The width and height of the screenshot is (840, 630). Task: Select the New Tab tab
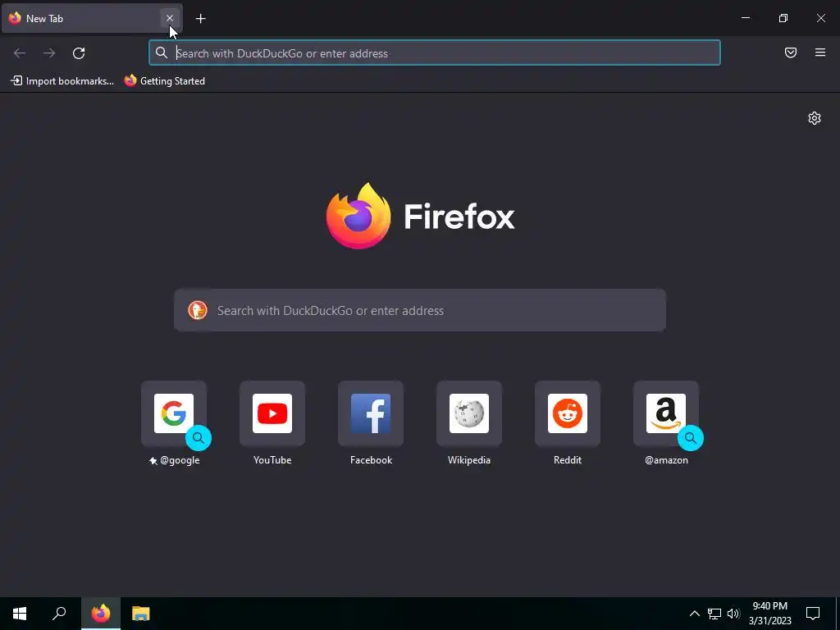coord(92,18)
